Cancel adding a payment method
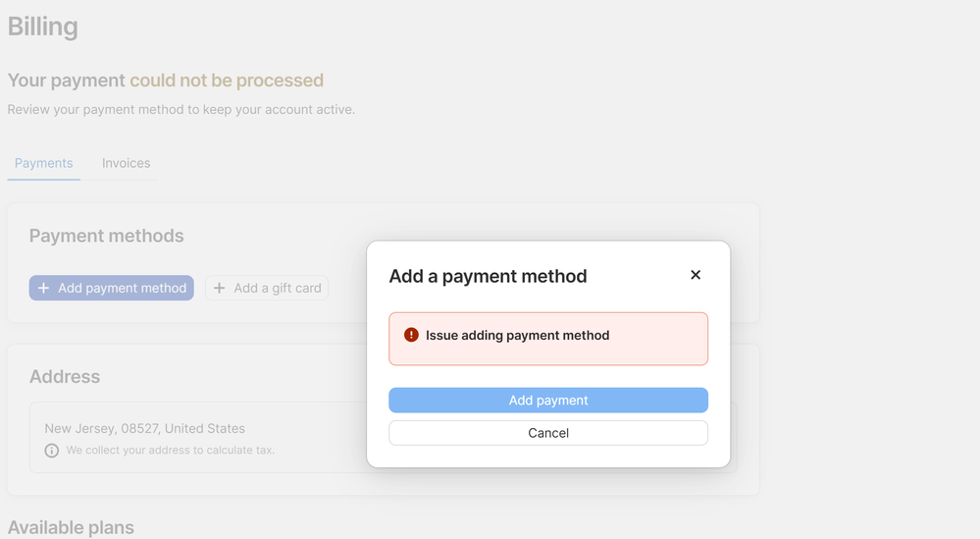The height and width of the screenshot is (539, 980). tap(547, 433)
